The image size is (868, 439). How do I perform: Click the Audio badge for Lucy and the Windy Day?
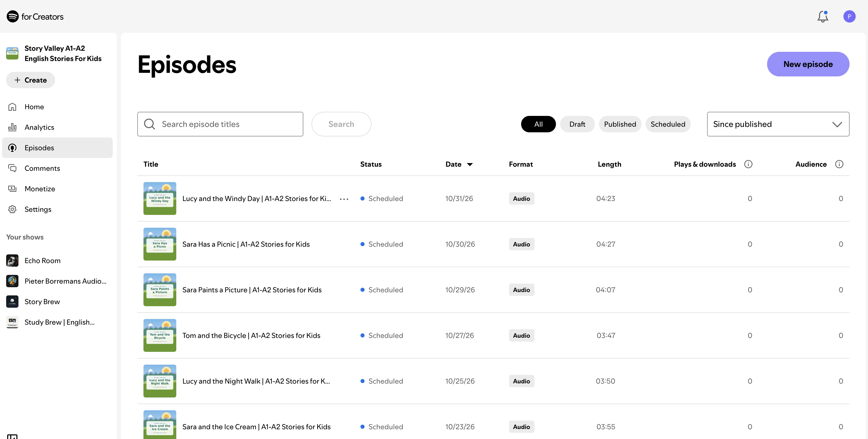pos(521,198)
